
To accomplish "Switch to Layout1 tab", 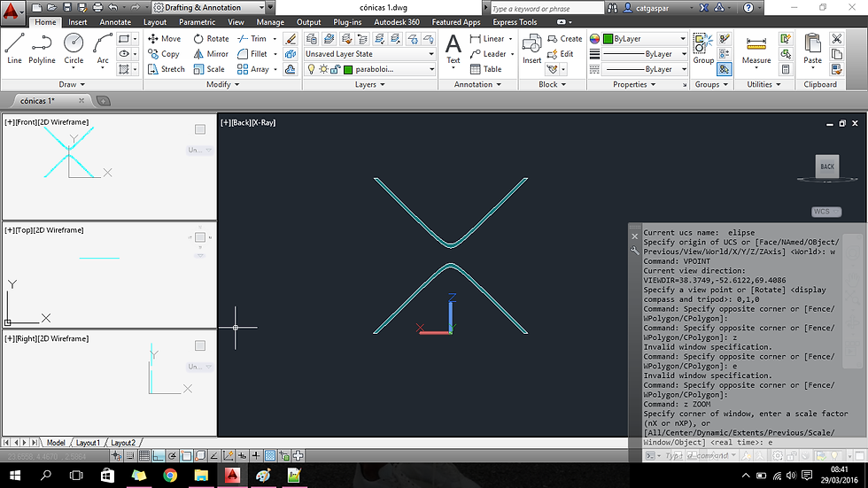I will click(x=88, y=443).
